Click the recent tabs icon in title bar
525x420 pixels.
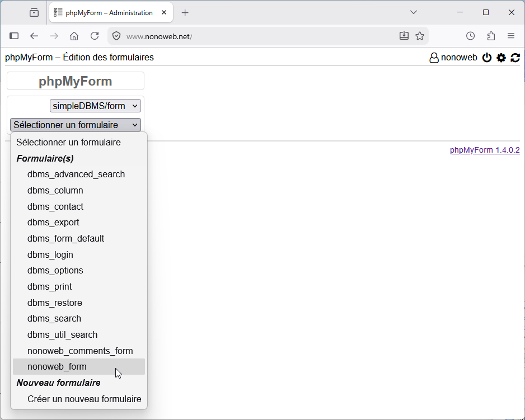point(34,13)
